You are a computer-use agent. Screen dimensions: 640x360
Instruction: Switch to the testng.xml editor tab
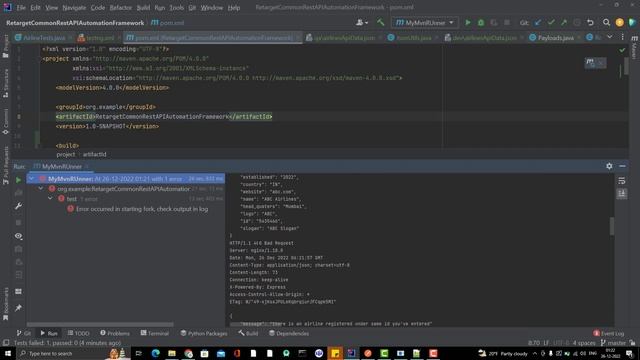point(100,38)
